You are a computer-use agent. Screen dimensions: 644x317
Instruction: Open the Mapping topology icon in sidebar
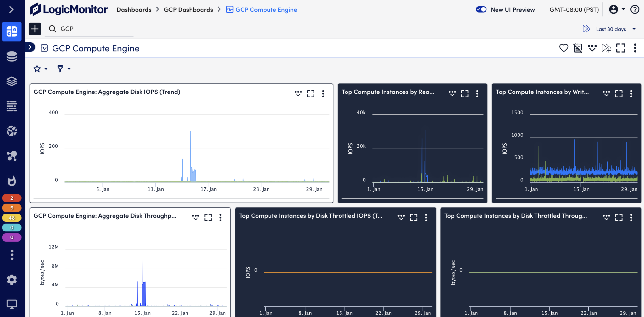pyautogui.click(x=12, y=156)
